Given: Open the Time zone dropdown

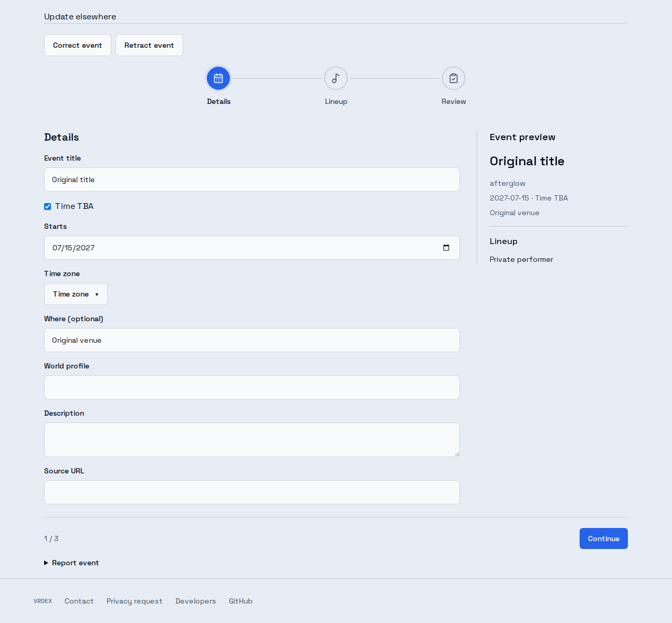Looking at the screenshot, I should click(x=76, y=294).
